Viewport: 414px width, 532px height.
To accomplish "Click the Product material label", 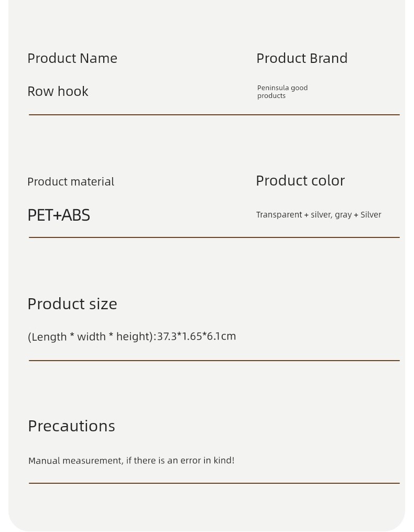I will [x=71, y=182].
